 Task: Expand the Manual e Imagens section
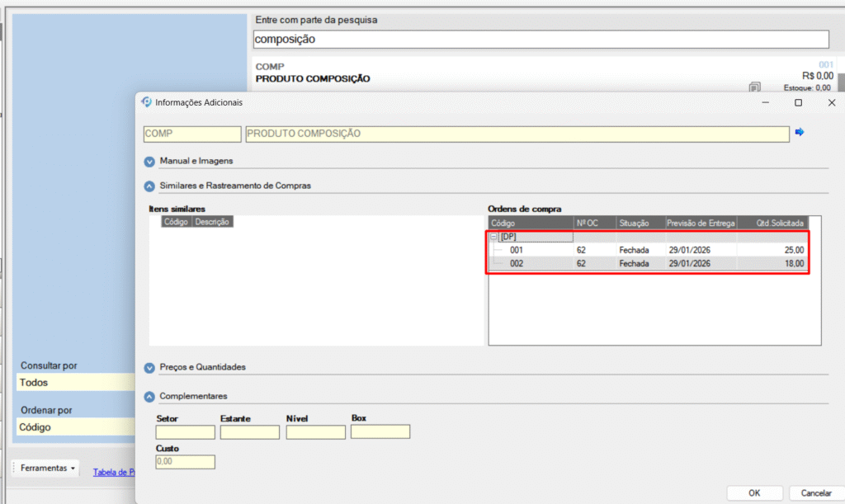pos(149,162)
